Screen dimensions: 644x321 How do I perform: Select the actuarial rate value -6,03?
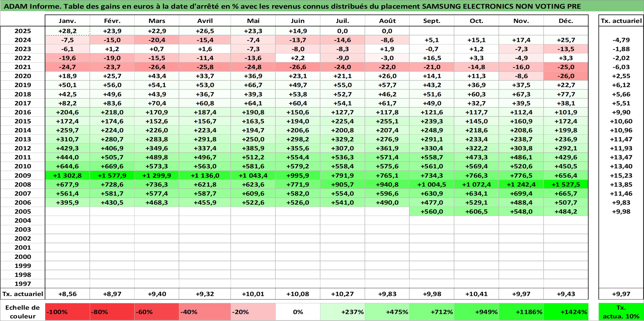621,67
